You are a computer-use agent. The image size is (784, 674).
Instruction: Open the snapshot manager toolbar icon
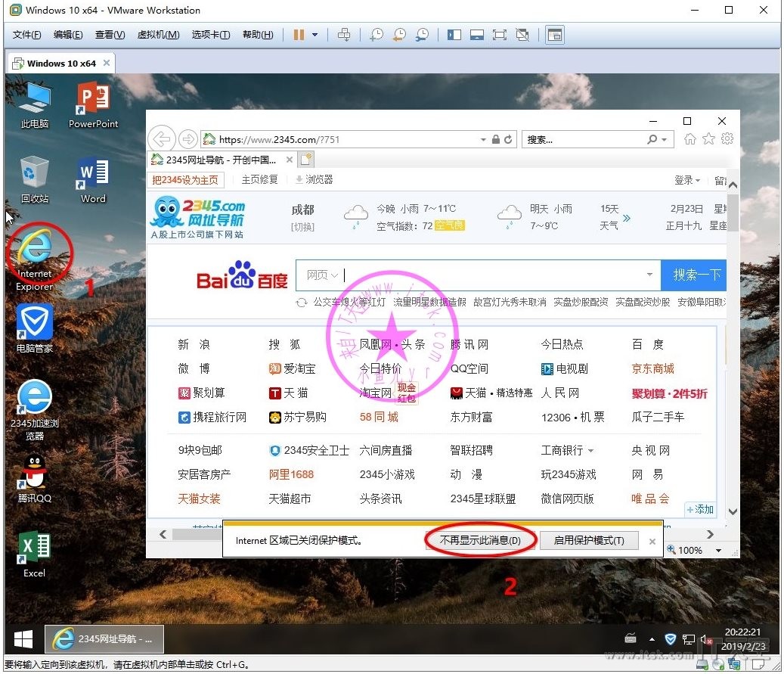click(x=422, y=35)
